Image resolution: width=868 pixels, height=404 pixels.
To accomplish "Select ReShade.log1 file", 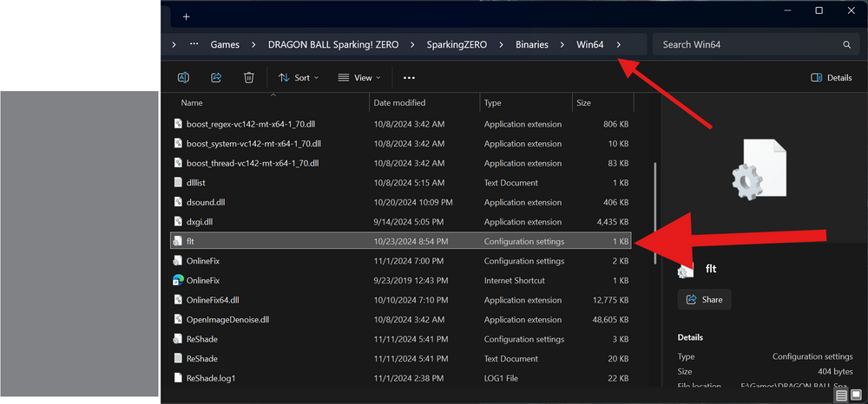I will [401, 378].
